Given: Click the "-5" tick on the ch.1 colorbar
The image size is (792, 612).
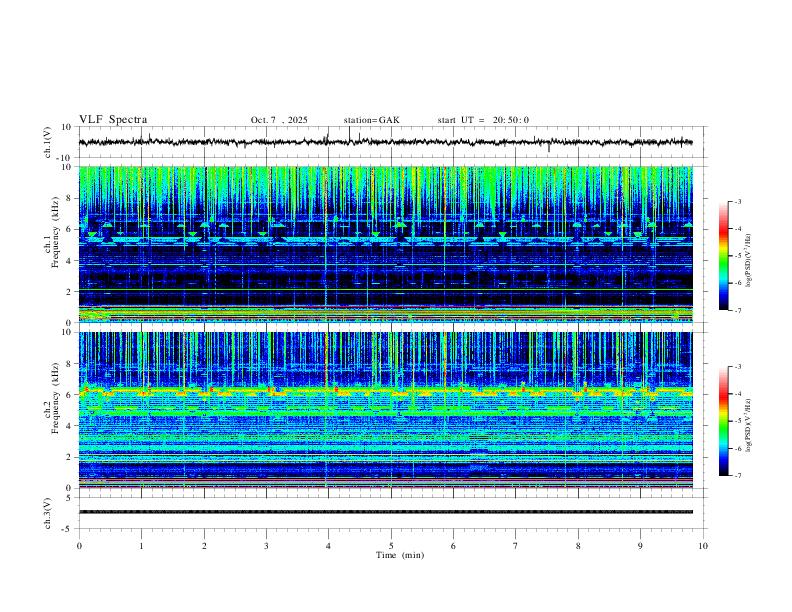Looking at the screenshot, I should pos(737,256).
